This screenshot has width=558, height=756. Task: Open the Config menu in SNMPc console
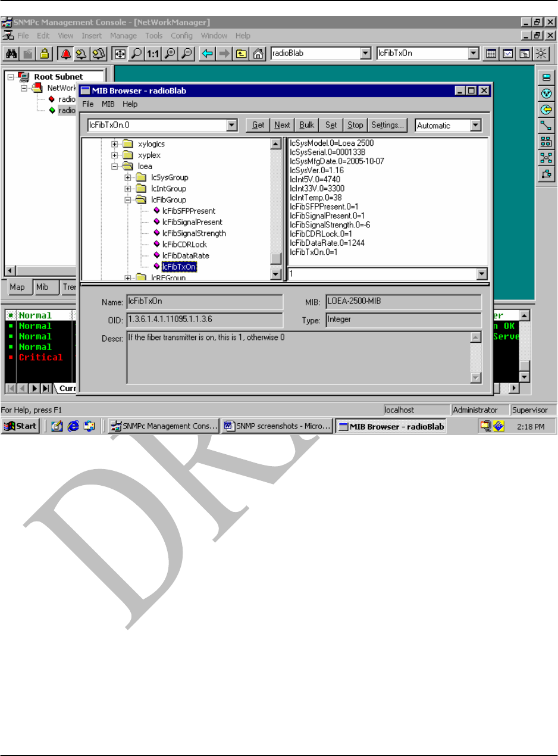click(181, 36)
